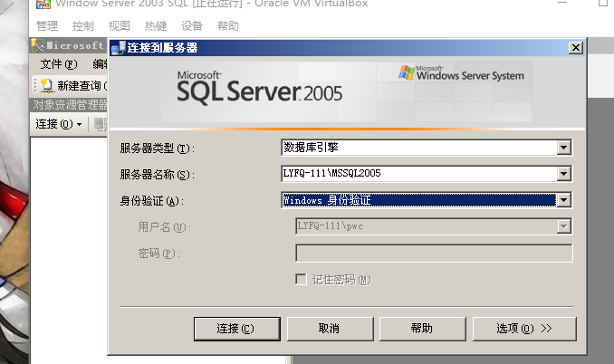Image resolution: width=614 pixels, height=364 pixels.
Task: Click the Object Explorer (对象资源管理器) panel title
Action: pyautogui.click(x=70, y=104)
